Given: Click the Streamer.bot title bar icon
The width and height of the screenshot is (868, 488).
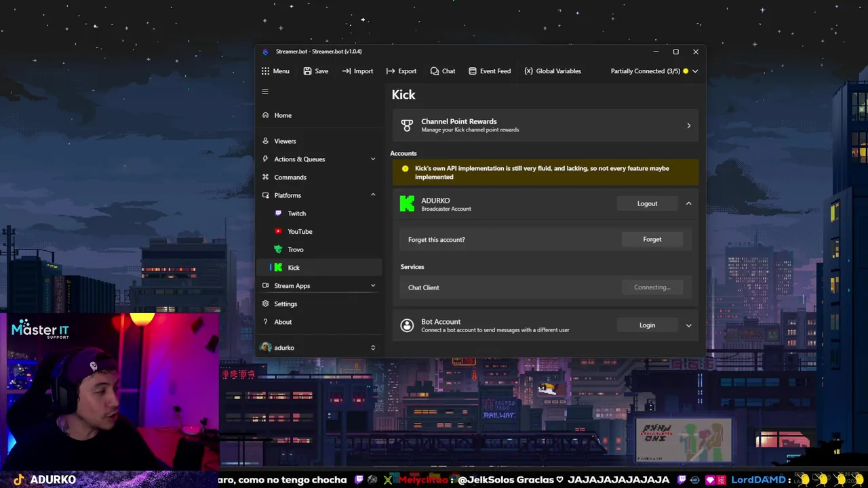Looking at the screenshot, I should coord(265,52).
